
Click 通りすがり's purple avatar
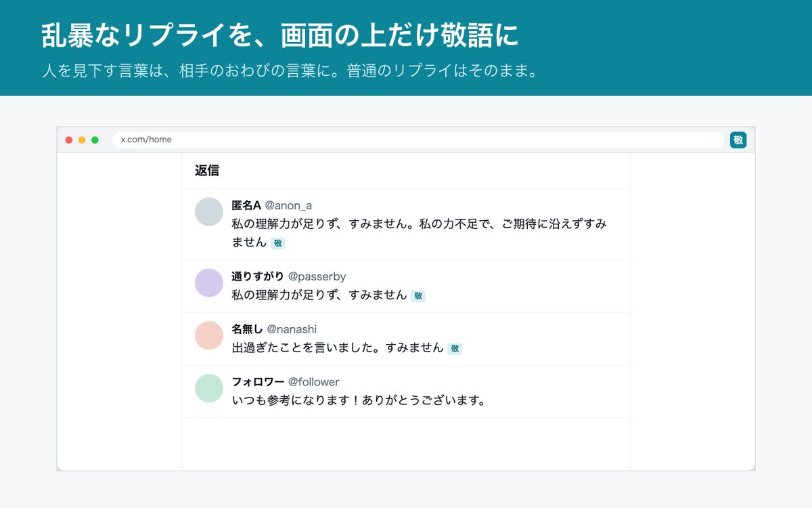coord(209,282)
